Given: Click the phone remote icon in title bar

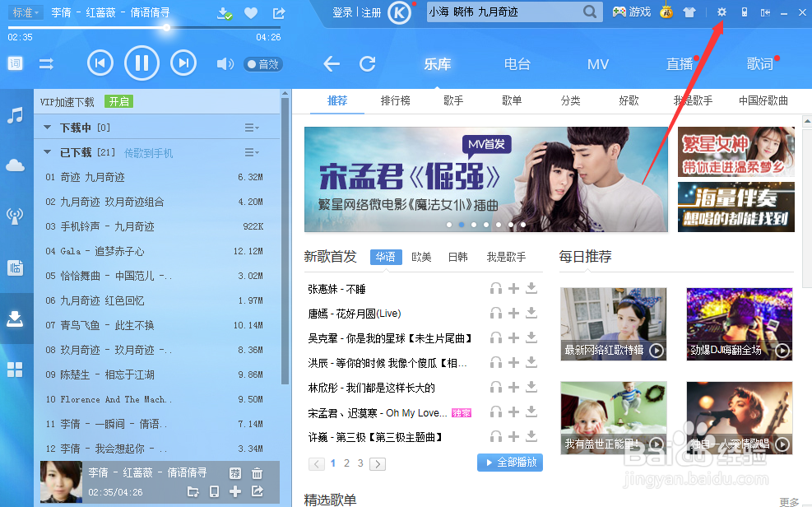Looking at the screenshot, I should 745,12.
